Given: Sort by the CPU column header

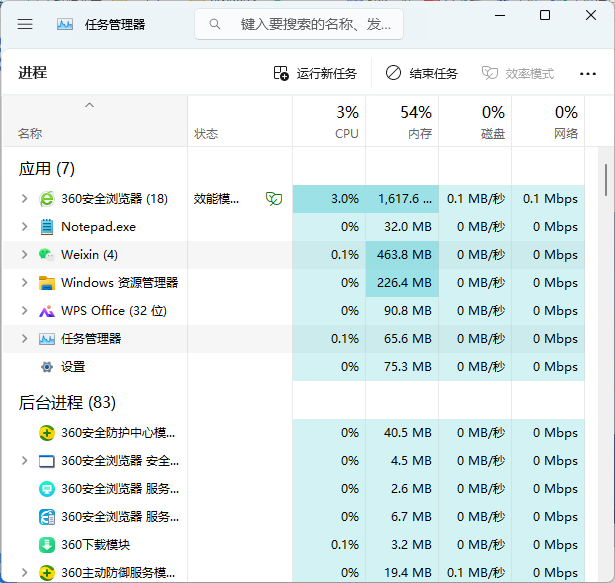Looking at the screenshot, I should [329, 122].
